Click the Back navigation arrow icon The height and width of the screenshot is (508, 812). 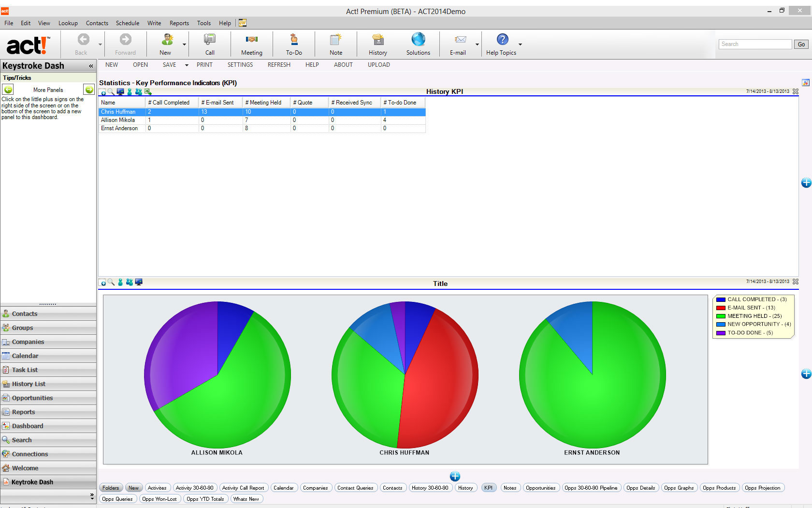click(x=83, y=39)
